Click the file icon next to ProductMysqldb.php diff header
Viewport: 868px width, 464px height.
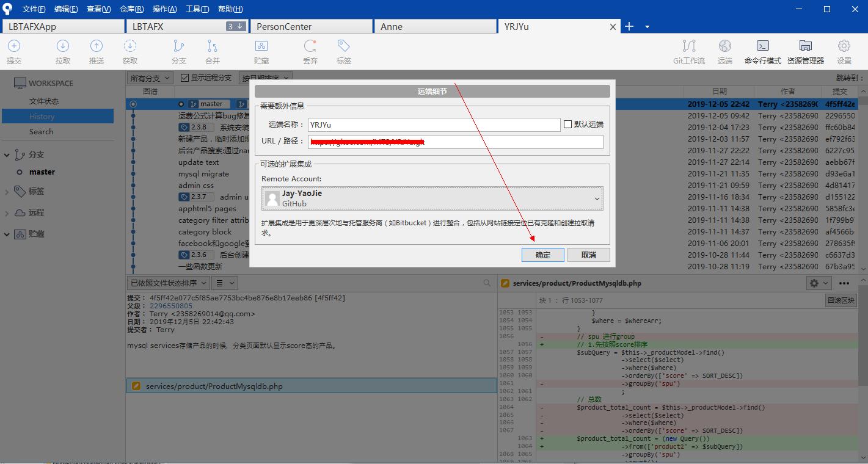pos(505,283)
